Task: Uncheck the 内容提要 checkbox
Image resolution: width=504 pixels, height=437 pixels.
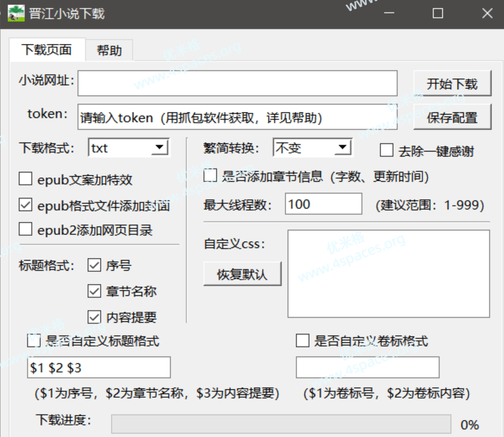Action: 94,317
